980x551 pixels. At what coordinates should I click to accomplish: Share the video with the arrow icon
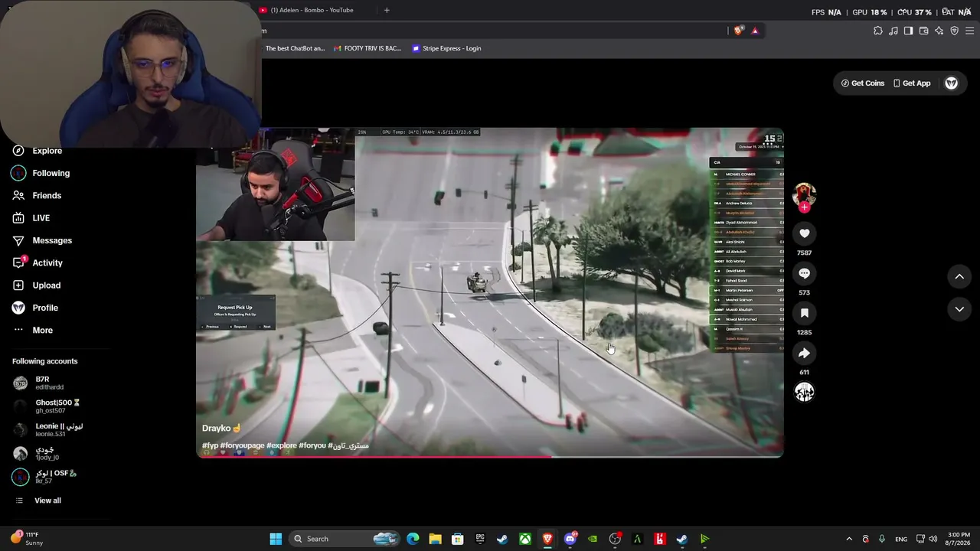pyautogui.click(x=804, y=353)
